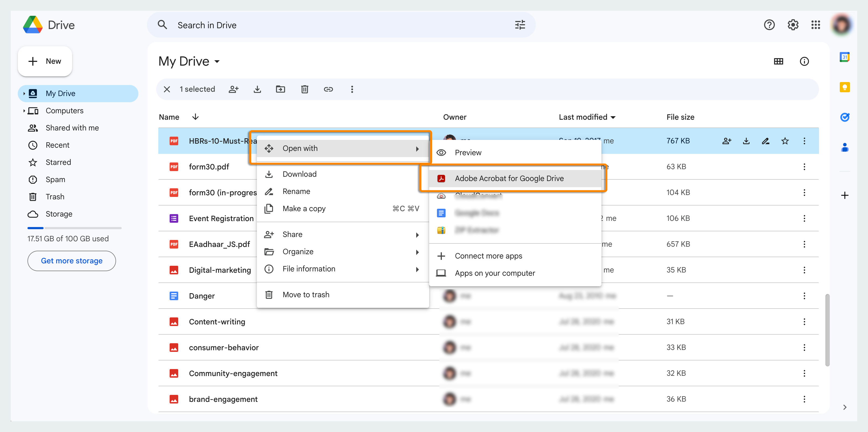Star the HBRs-10-Must-Read file
The height and width of the screenshot is (432, 868).
coord(785,141)
